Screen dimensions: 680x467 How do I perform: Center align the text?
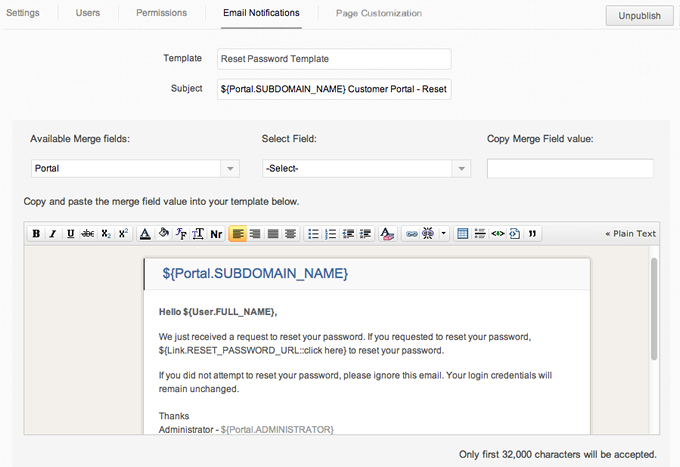(255, 234)
